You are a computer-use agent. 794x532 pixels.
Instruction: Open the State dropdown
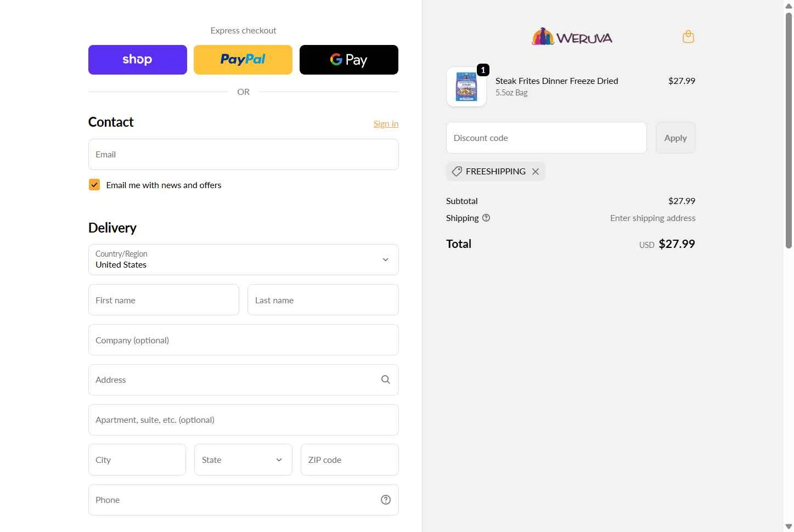[243, 460]
